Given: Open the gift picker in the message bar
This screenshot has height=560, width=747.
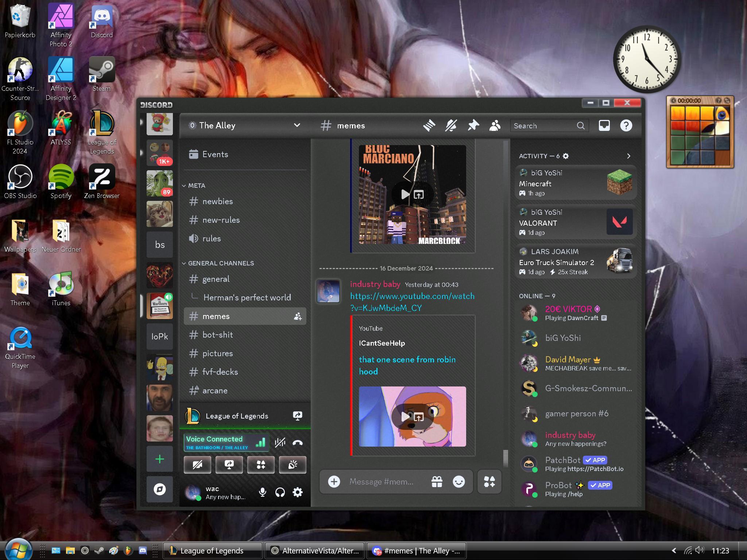Looking at the screenshot, I should 437,482.
